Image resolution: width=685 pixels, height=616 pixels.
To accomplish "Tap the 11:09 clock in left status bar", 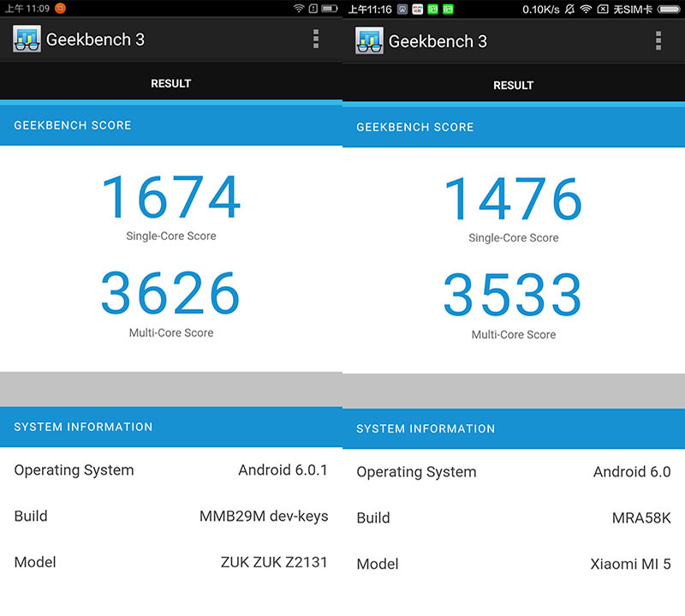I will point(27,9).
